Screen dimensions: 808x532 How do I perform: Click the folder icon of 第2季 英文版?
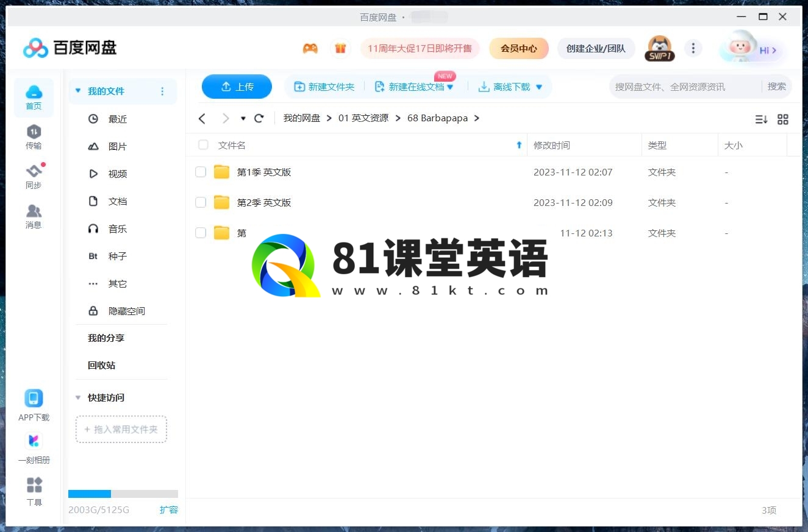coord(222,203)
